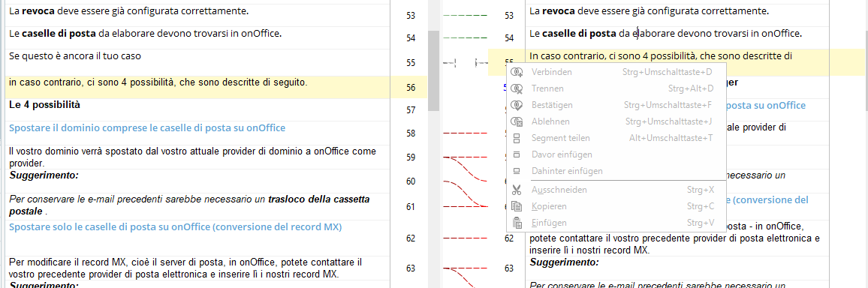Click segment number 54 in left pane
The image size is (868, 288).
411,39
